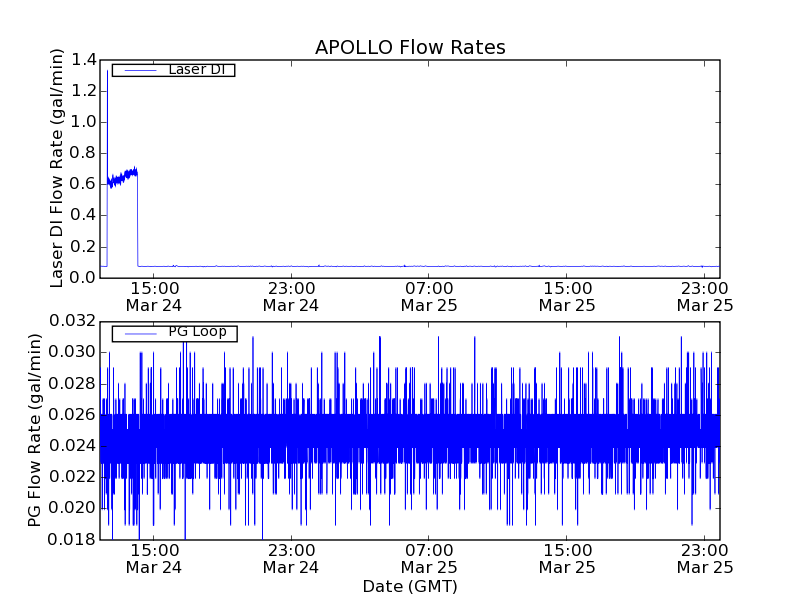This screenshot has height=600, width=800.
Task: Click the blue line sample in Laser DI legend
Action: click(x=138, y=70)
